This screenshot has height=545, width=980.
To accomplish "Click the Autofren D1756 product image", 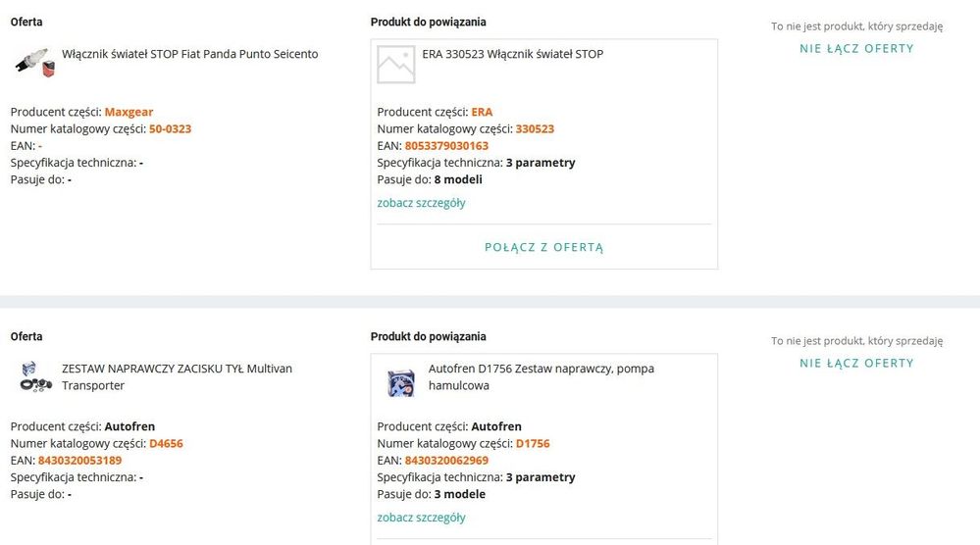I will tap(400, 381).
